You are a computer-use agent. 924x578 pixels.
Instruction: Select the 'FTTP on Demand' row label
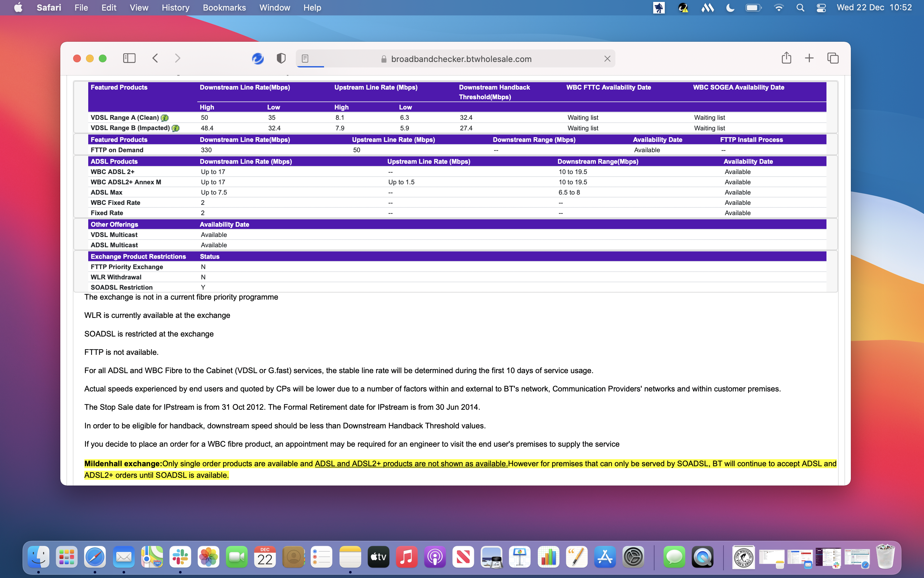pos(117,150)
